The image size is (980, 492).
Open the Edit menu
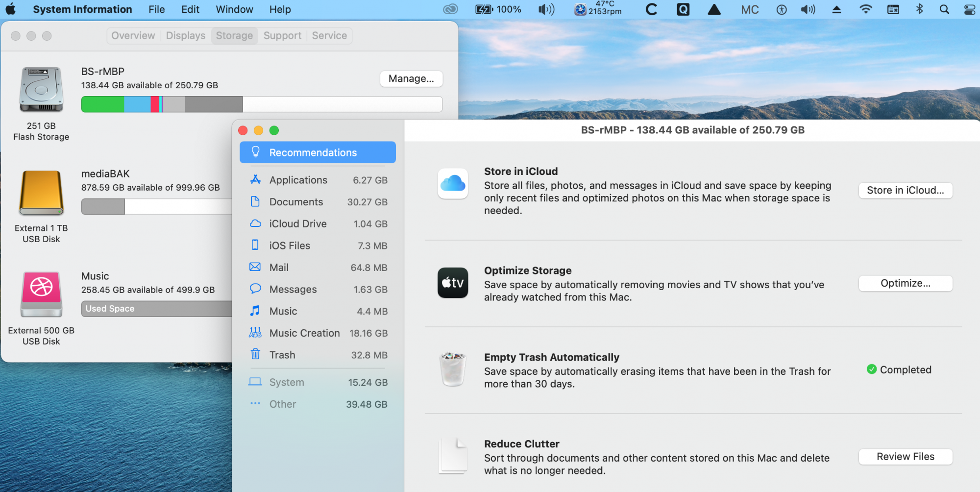coord(190,9)
